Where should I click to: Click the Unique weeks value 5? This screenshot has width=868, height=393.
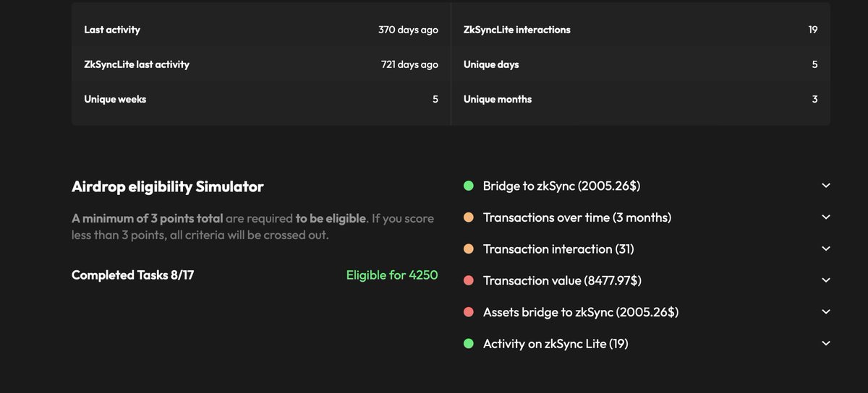tap(435, 99)
